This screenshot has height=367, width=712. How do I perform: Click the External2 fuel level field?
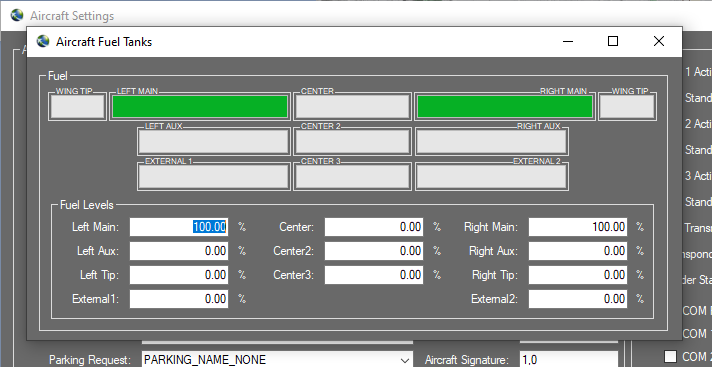pos(578,299)
